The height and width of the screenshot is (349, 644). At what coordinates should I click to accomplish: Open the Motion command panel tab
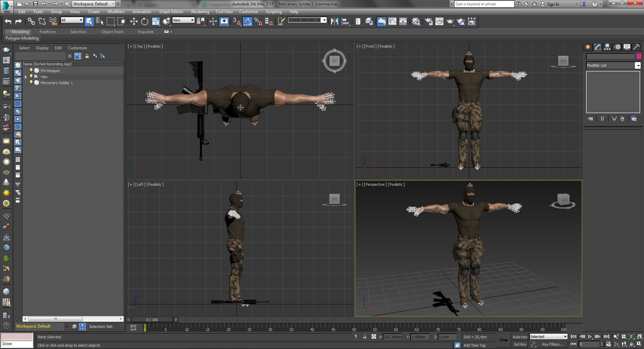618,47
